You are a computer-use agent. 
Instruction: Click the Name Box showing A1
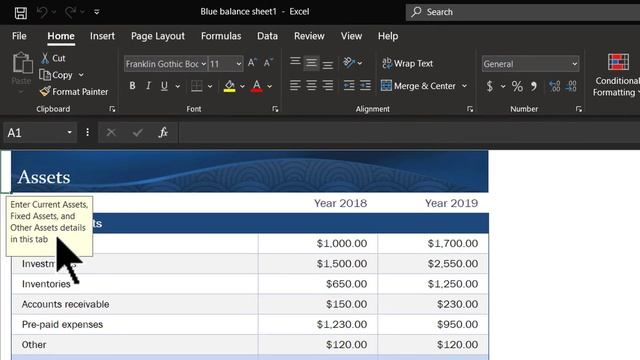tap(40, 133)
